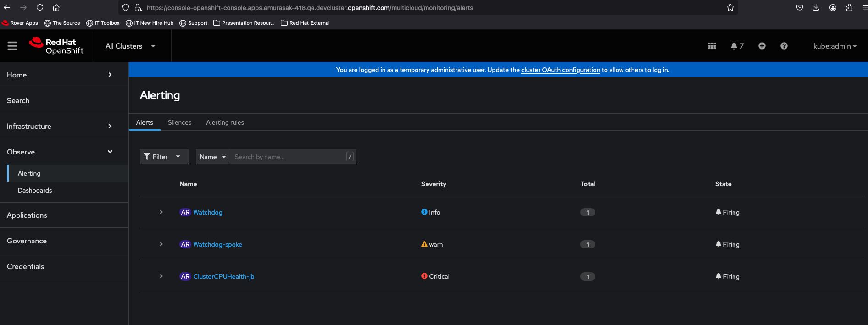Open the browser account profile icon

(833, 7)
